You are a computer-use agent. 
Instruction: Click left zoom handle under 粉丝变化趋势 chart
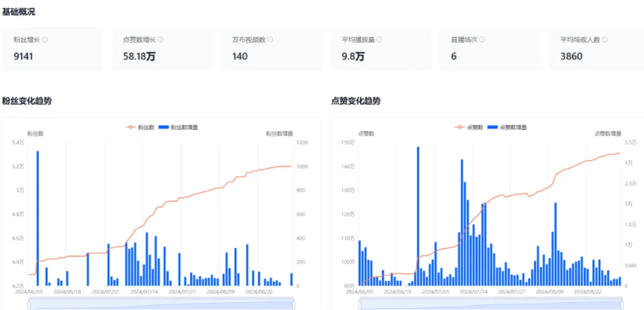click(29, 305)
